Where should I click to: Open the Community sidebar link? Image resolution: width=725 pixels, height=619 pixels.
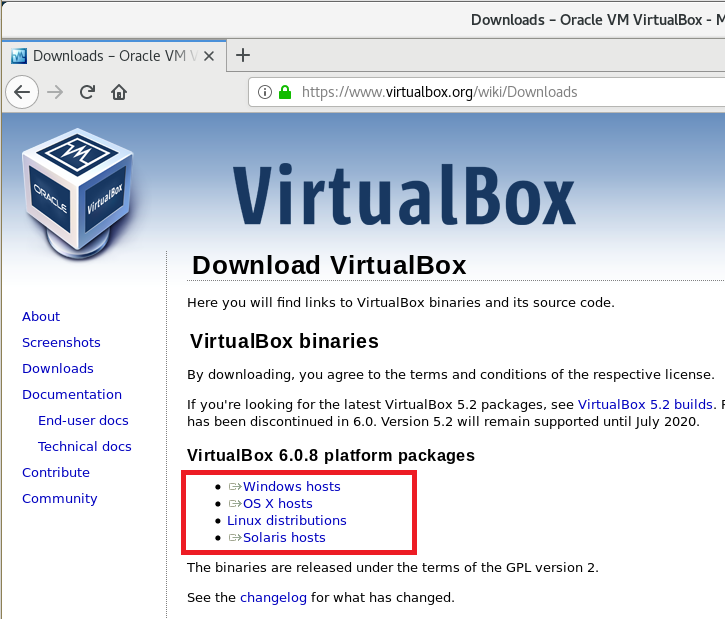click(60, 498)
